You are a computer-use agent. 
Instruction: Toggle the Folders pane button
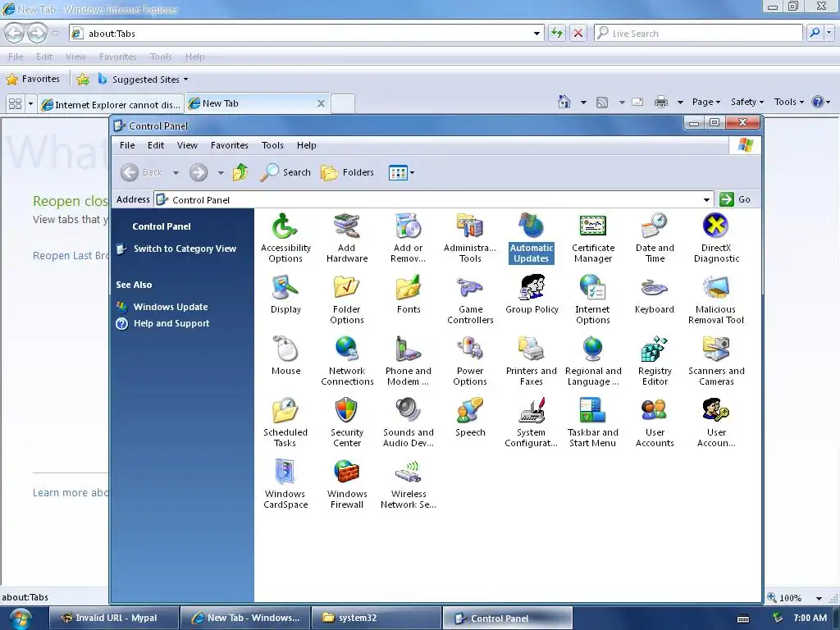[x=347, y=172]
